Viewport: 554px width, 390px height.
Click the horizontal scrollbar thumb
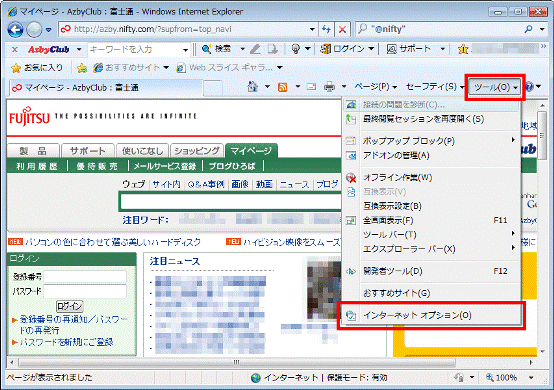click(237, 362)
